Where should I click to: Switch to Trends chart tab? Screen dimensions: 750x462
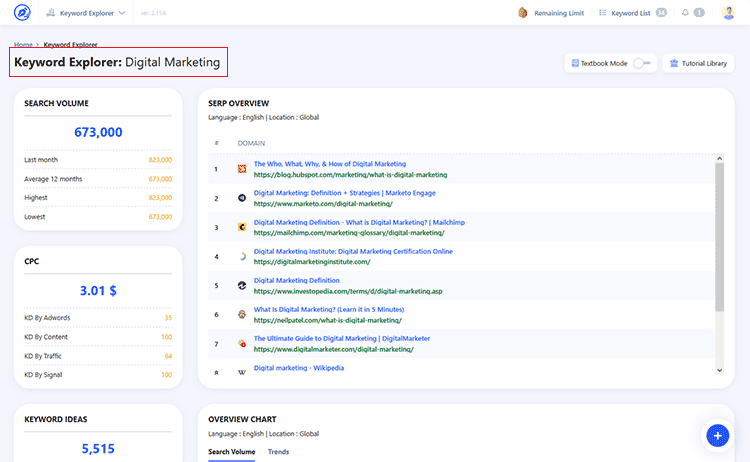coord(278,451)
